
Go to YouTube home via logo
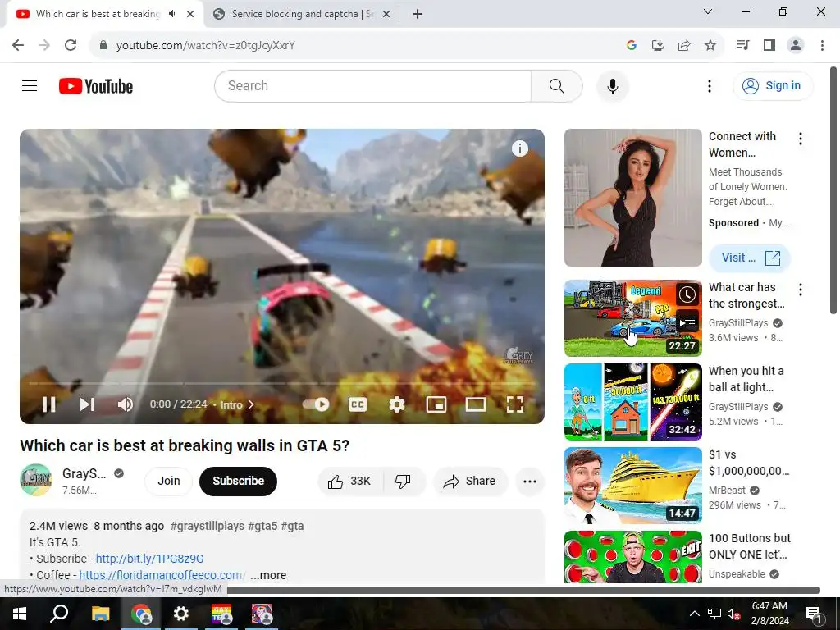(96, 86)
